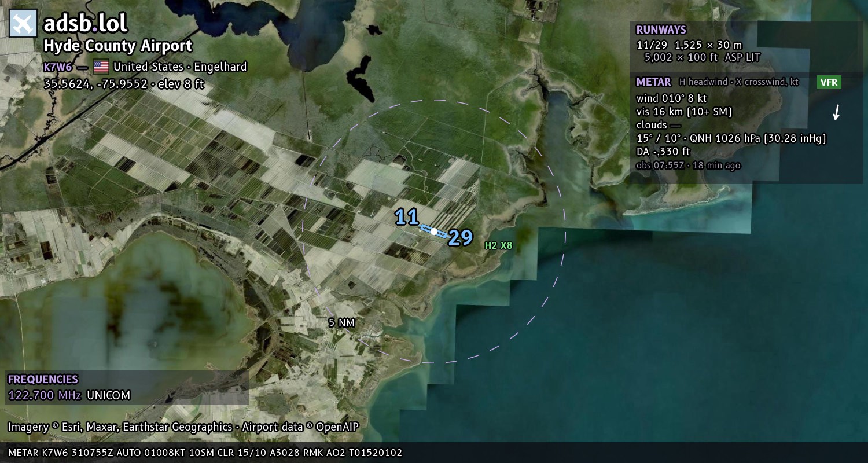
Task: Click the raw METAR string in bottom bar
Action: coord(205,453)
